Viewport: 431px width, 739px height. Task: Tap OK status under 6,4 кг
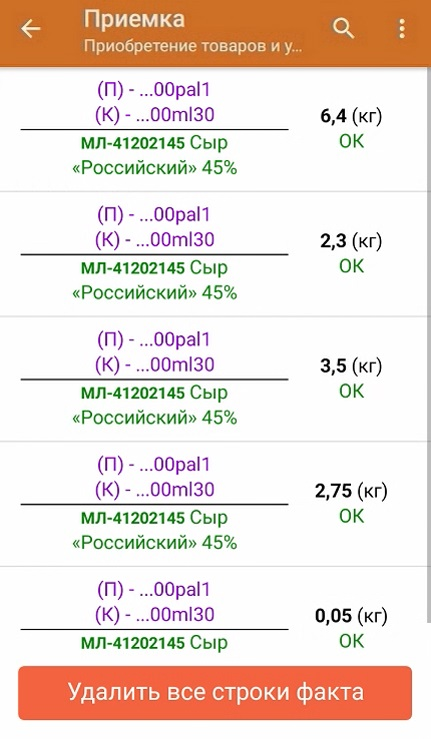[351, 141]
